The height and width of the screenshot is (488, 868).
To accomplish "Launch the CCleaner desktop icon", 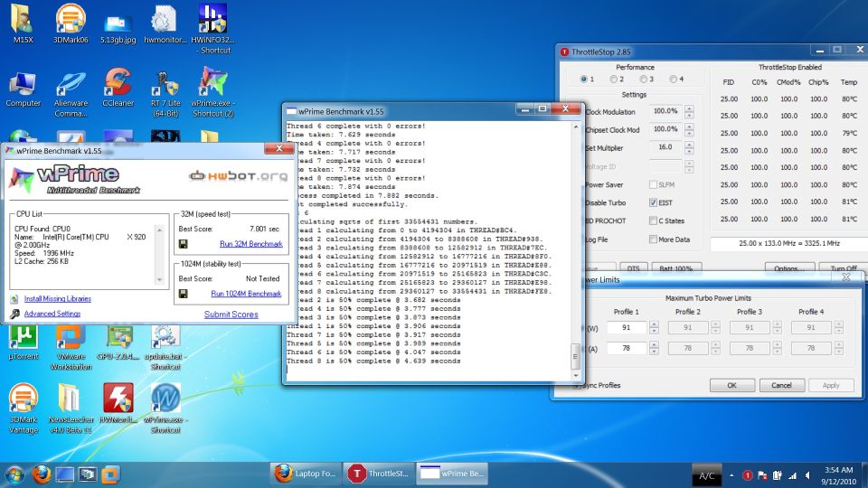I will (118, 88).
